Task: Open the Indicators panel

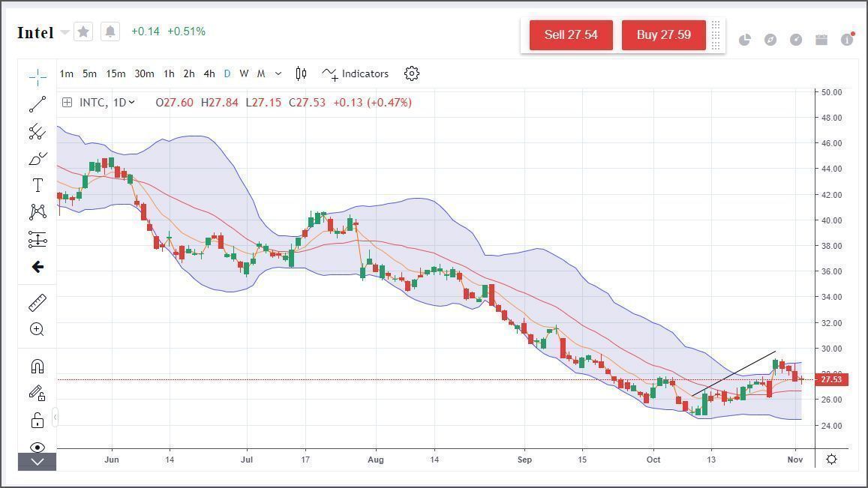Action: click(356, 73)
